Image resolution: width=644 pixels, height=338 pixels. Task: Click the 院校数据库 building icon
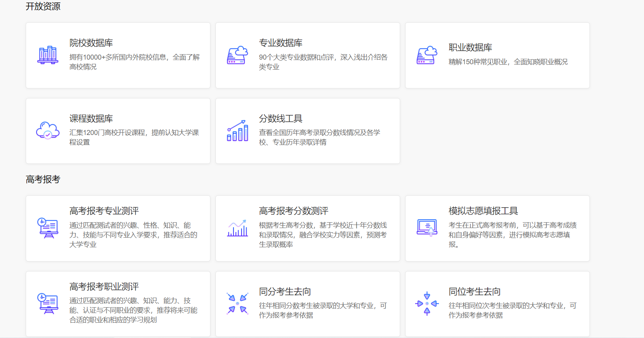(48, 55)
